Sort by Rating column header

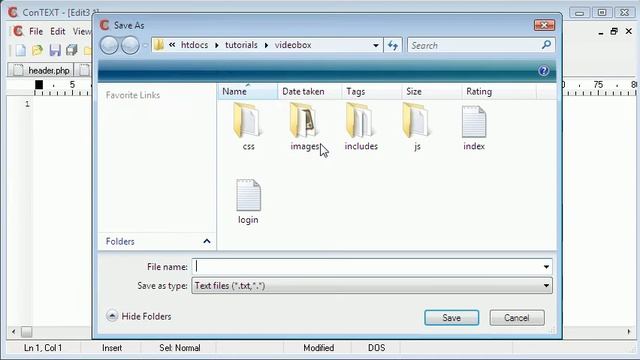tap(498, 91)
